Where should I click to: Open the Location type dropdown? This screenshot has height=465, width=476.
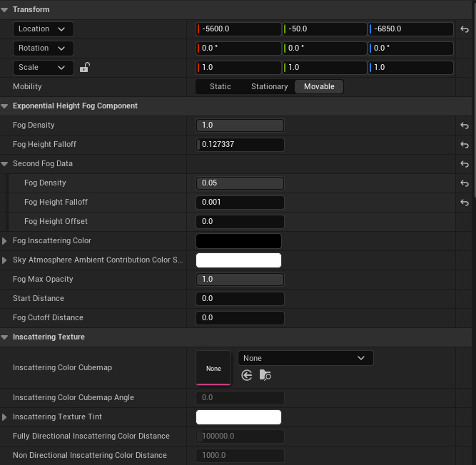43,29
